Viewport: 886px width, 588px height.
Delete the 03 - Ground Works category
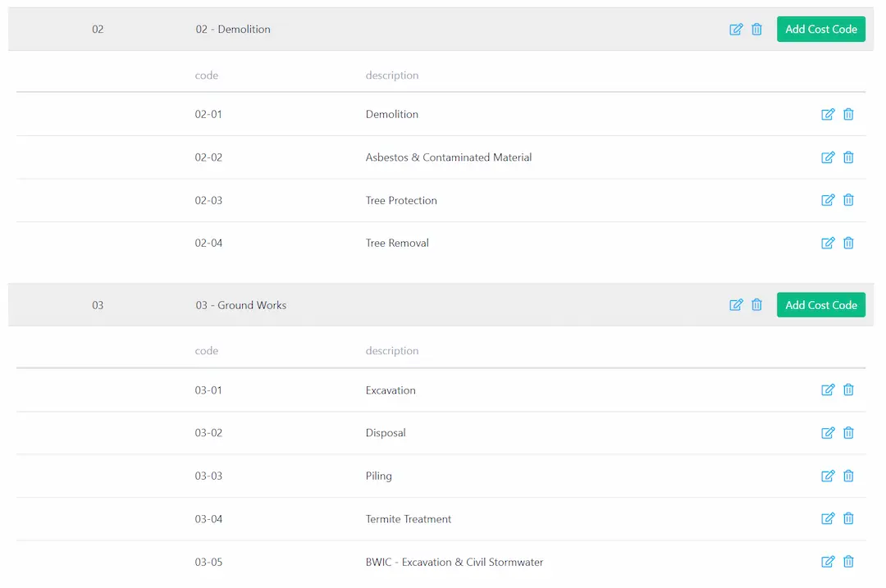pyautogui.click(x=757, y=305)
